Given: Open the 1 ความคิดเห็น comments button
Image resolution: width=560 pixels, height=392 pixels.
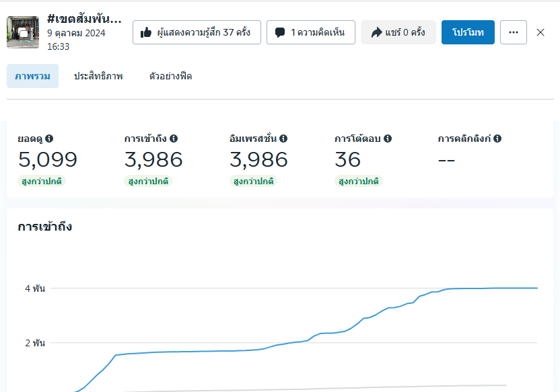Looking at the screenshot, I should (310, 32).
